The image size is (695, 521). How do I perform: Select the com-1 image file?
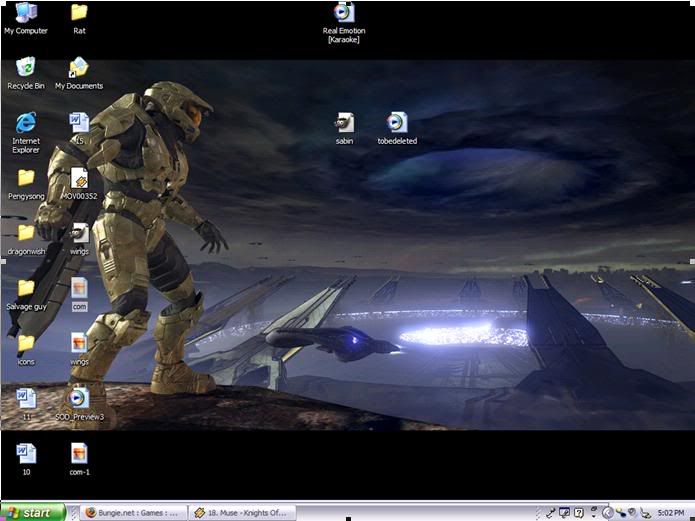pyautogui.click(x=79, y=460)
